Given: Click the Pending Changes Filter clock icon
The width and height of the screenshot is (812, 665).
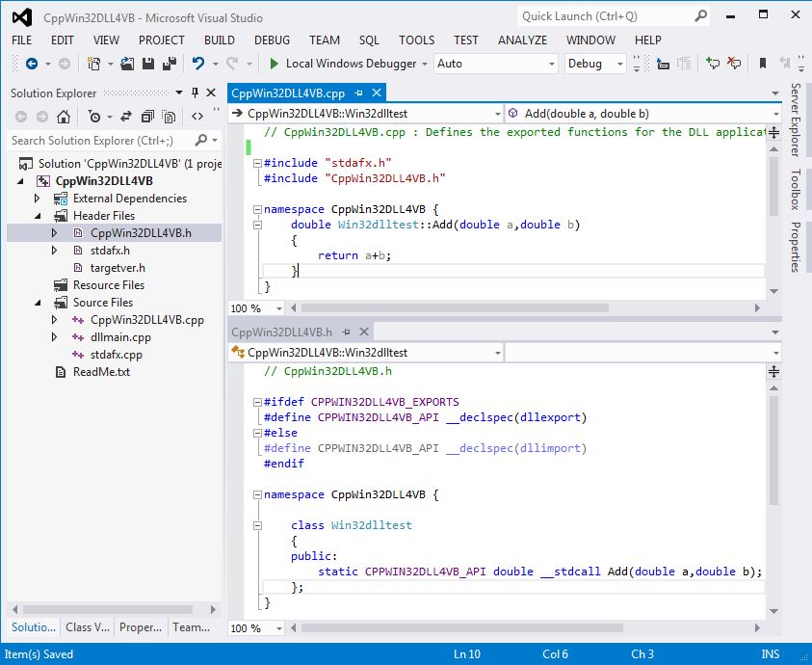Looking at the screenshot, I should [x=94, y=117].
